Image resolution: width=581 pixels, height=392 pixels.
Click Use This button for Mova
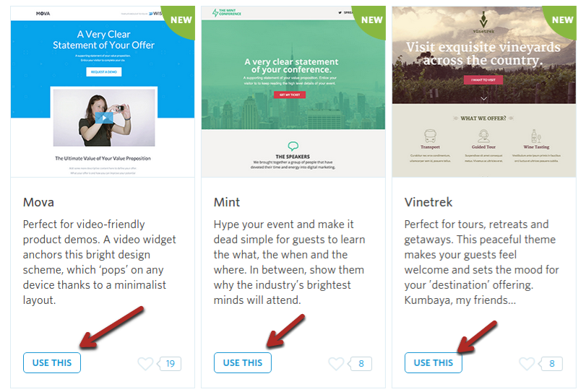[52, 362]
